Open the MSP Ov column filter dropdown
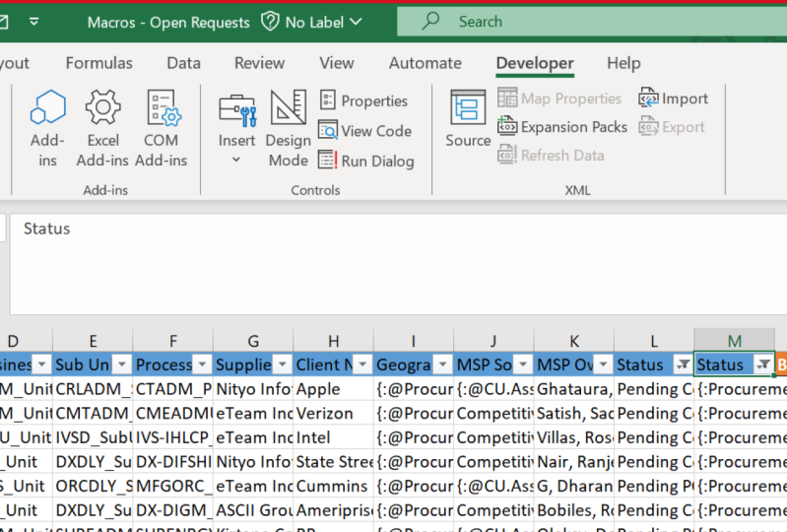Image resolution: width=787 pixels, height=532 pixels. pos(603,365)
